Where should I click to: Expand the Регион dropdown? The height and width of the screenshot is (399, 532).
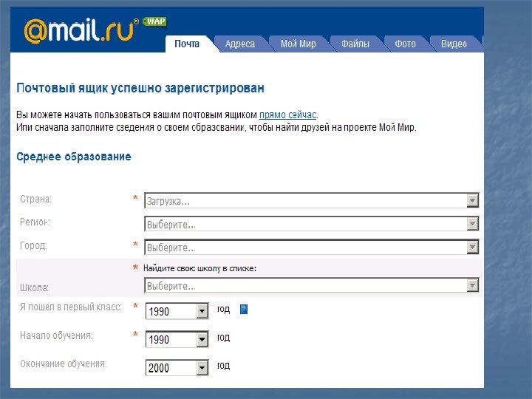pyautogui.click(x=312, y=224)
